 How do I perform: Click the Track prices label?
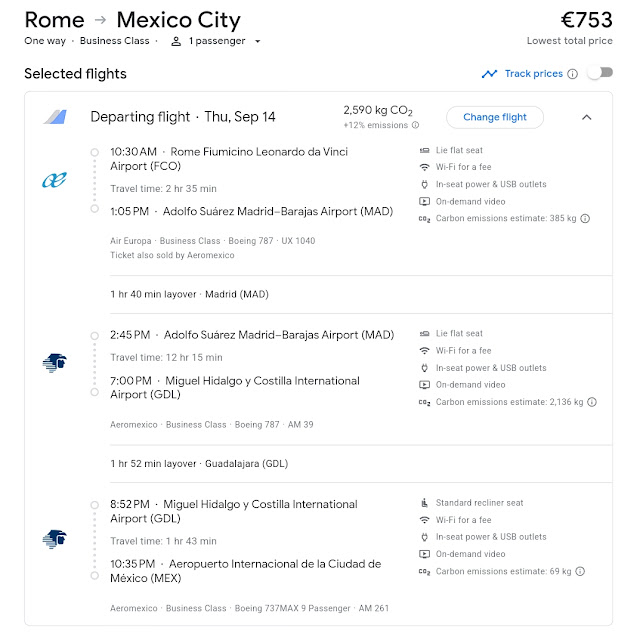(x=533, y=74)
